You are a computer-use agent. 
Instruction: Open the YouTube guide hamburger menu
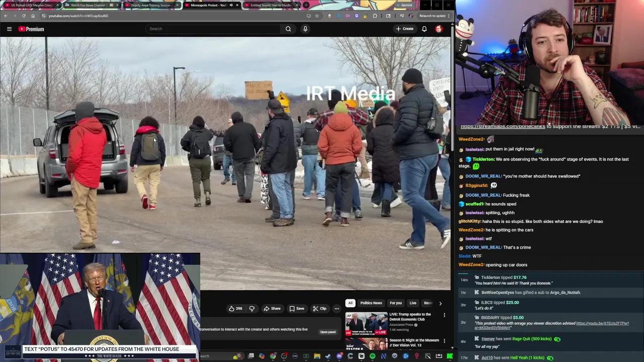pos(9,29)
